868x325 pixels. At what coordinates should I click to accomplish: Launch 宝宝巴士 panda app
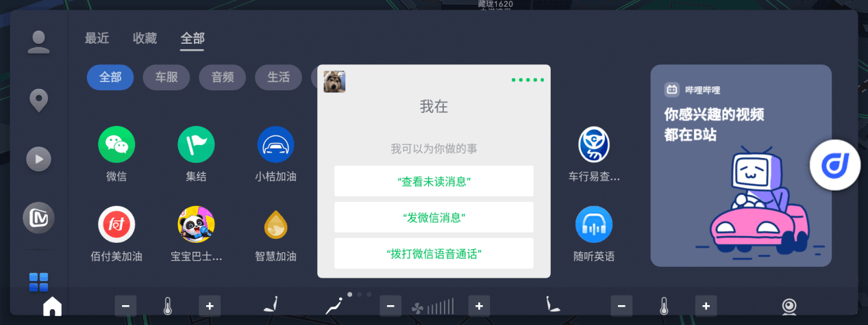click(x=196, y=224)
